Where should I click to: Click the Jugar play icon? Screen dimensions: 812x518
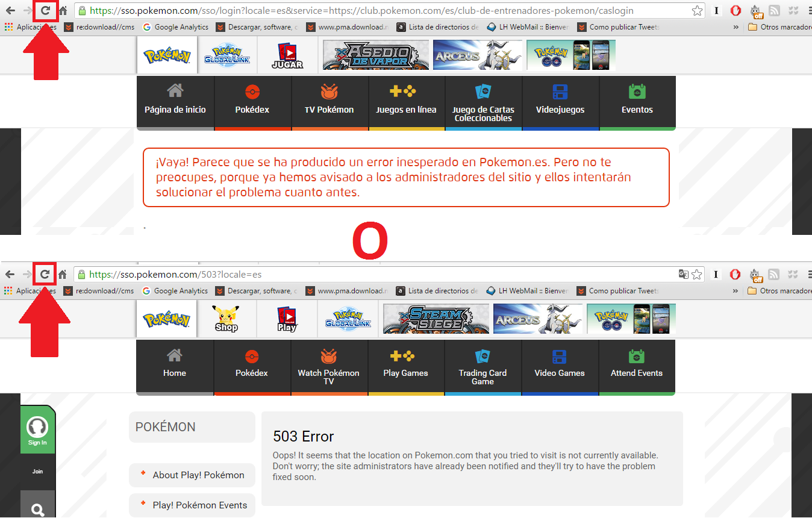click(x=287, y=55)
